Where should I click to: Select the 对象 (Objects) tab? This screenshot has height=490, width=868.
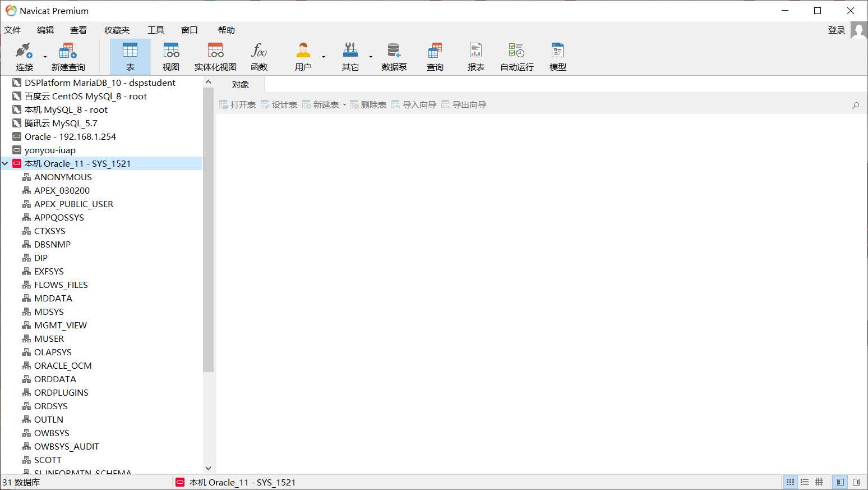point(241,85)
